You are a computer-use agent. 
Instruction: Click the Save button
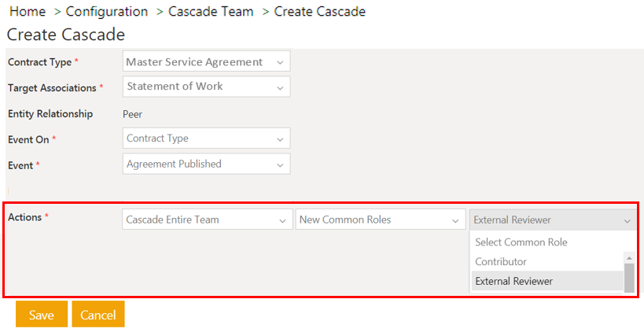[x=42, y=315]
